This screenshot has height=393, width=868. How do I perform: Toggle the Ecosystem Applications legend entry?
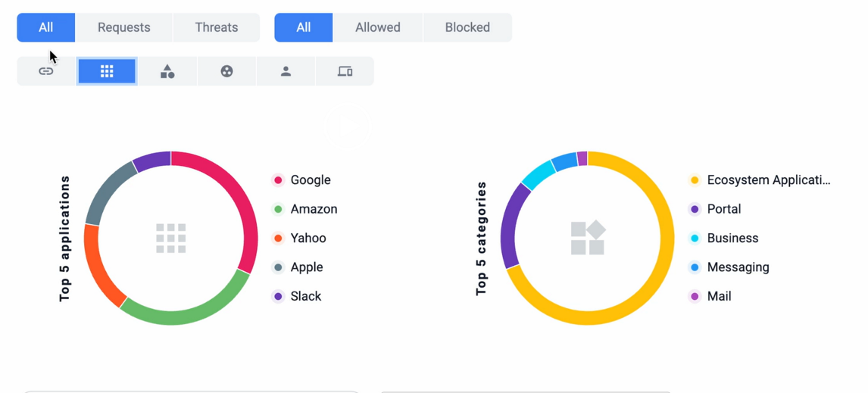tap(760, 180)
